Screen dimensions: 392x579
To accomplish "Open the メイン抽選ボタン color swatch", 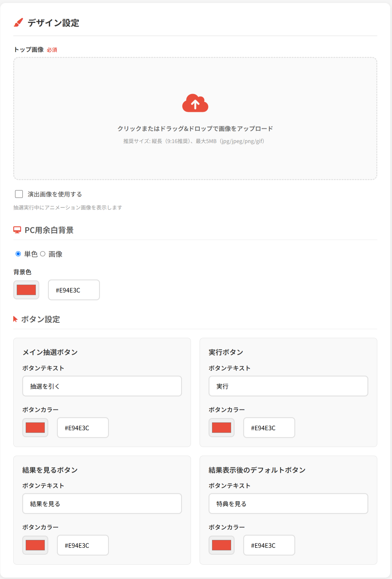I will (35, 428).
